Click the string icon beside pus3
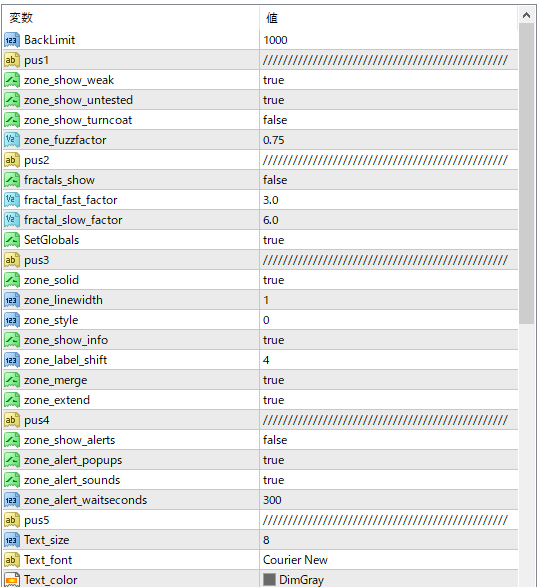 pyautogui.click(x=12, y=260)
